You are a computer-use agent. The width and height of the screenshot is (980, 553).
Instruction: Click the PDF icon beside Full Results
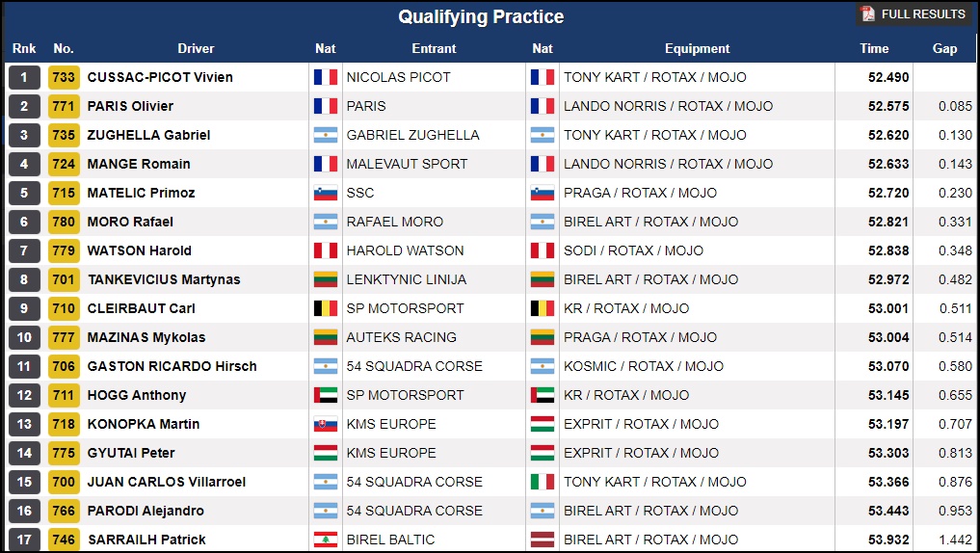[868, 14]
